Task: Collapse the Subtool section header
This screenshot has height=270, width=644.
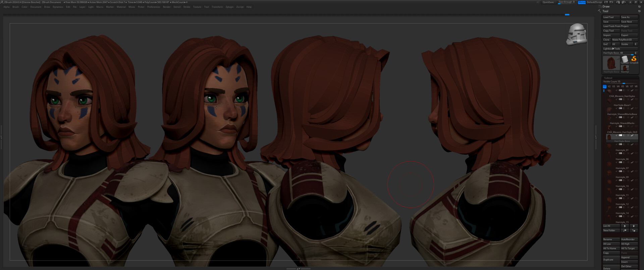Action: (608, 78)
